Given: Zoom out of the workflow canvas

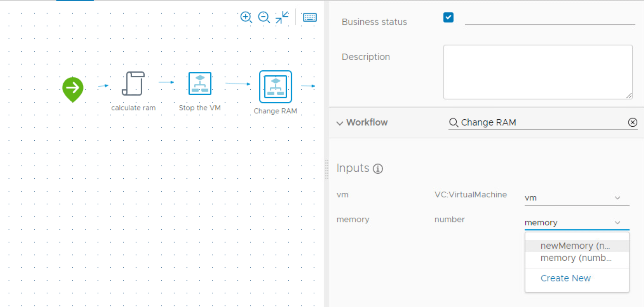Looking at the screenshot, I should 264,17.
